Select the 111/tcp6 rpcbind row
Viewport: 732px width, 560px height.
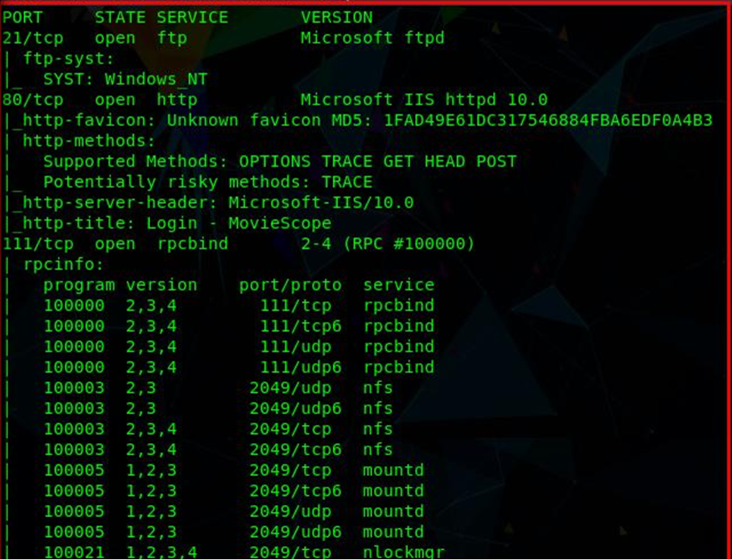click(x=239, y=326)
